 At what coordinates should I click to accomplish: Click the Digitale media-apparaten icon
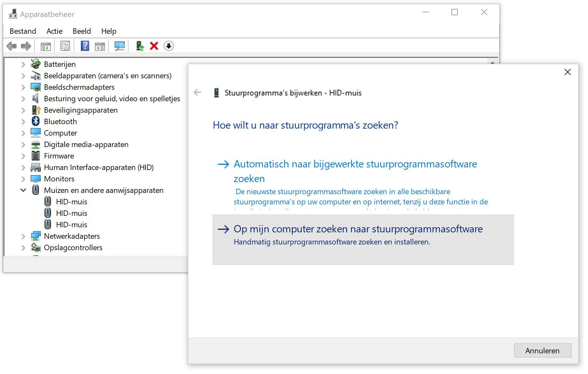pos(36,144)
